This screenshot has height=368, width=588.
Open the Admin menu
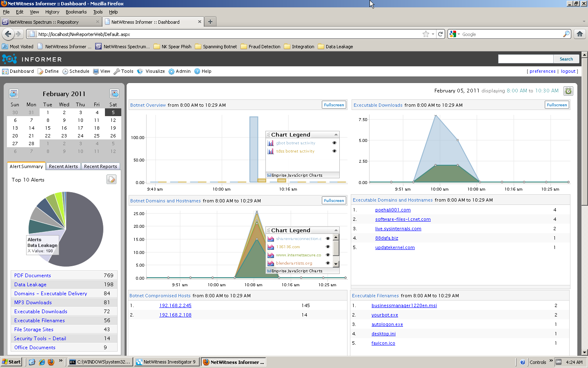tap(180, 71)
